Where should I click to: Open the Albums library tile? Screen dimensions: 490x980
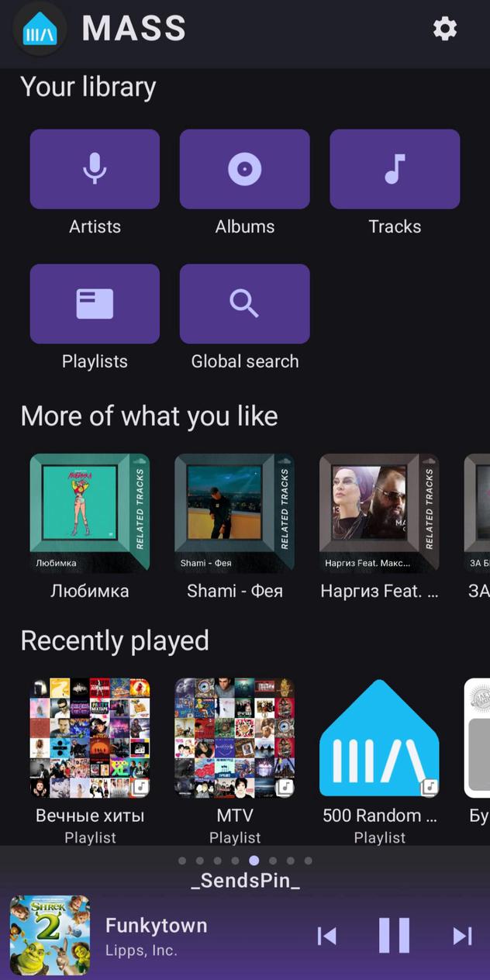click(244, 169)
